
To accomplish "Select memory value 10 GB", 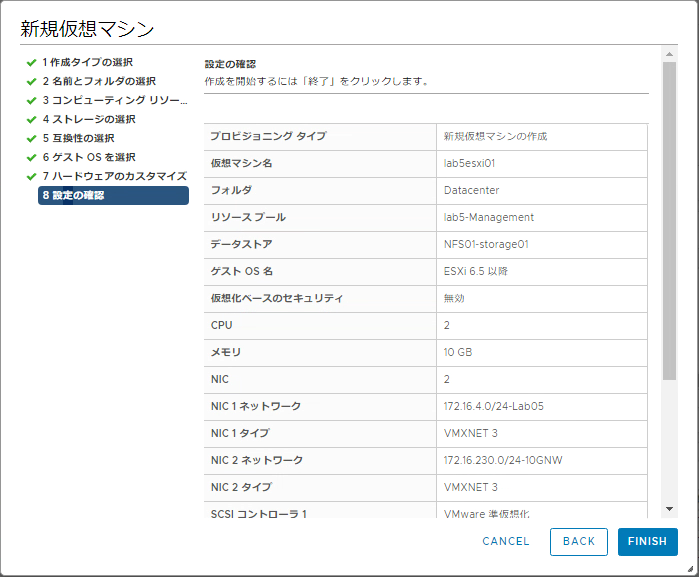I will [457, 352].
